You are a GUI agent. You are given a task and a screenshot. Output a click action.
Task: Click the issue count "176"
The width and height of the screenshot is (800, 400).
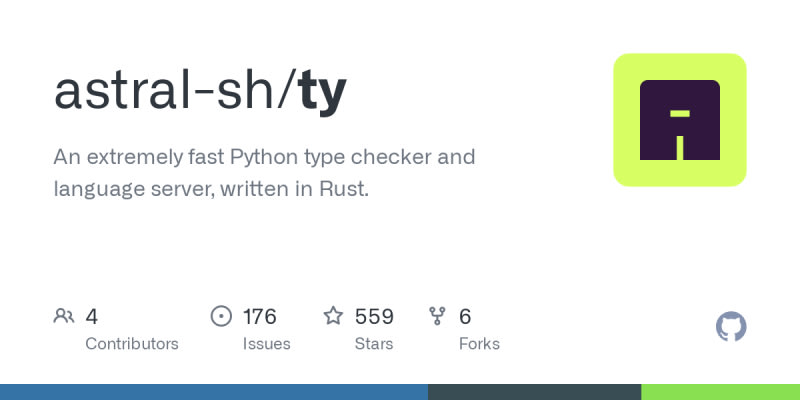pos(259,317)
